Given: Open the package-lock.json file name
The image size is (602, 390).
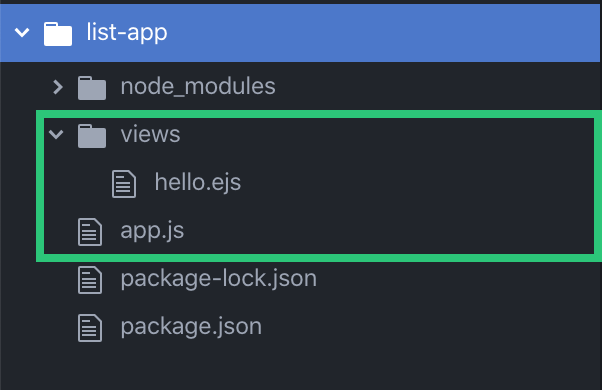Looking at the screenshot, I should (x=219, y=279).
